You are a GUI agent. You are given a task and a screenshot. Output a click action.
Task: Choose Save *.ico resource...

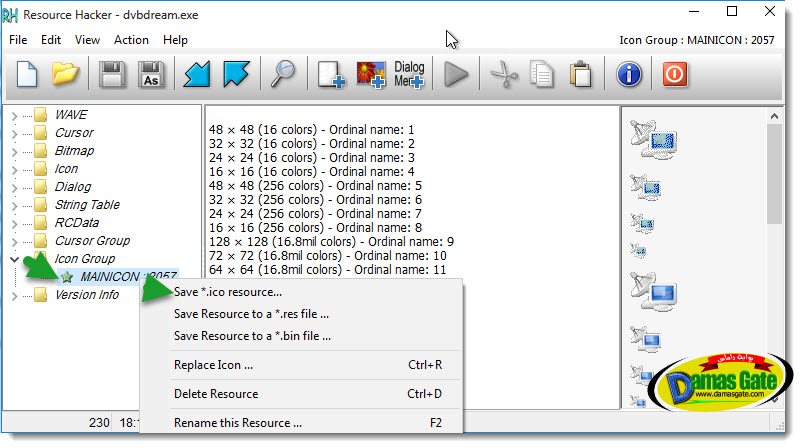(301, 292)
